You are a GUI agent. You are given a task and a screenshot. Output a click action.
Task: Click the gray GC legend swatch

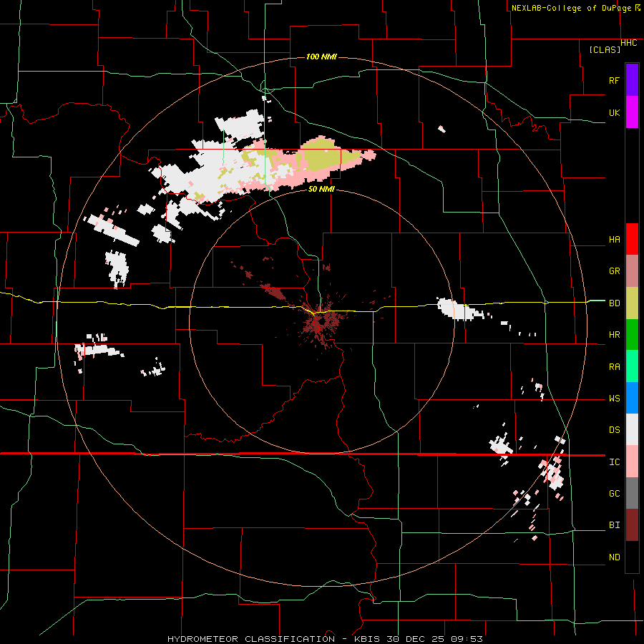click(632, 493)
